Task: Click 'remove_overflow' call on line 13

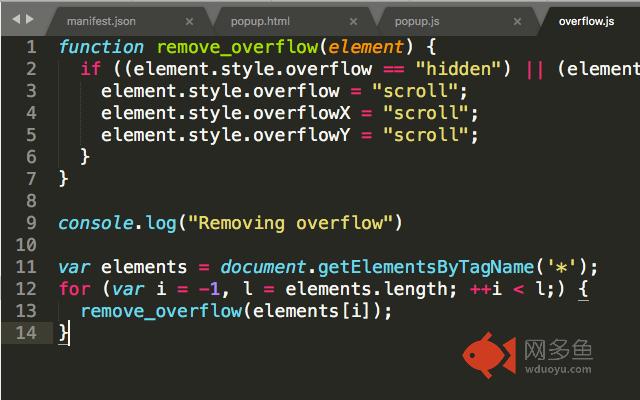Action: (x=161, y=311)
